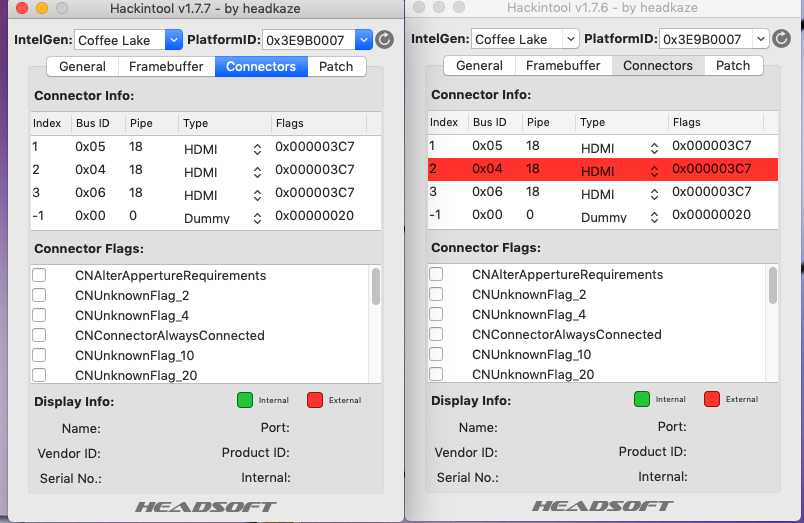Image resolution: width=804 pixels, height=523 pixels.
Task: Open Patch tab in v1.7.6 window
Action: (733, 66)
